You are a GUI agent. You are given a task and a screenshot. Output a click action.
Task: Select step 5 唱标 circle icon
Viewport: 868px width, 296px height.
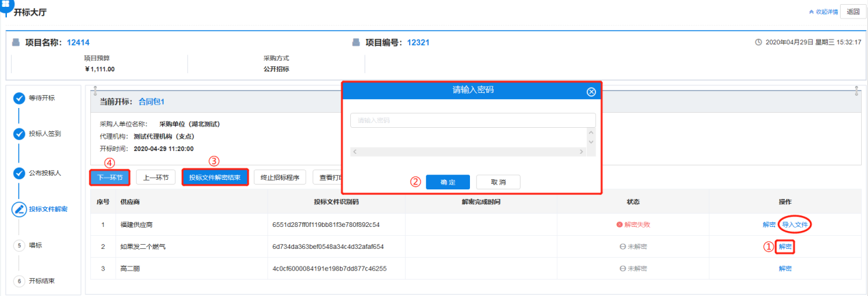pyautogui.click(x=19, y=245)
